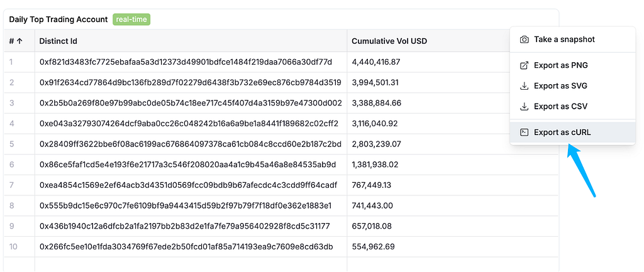Image resolution: width=644 pixels, height=272 pixels.
Task: Toggle sort arrow in the # column header
Action: 19,41
